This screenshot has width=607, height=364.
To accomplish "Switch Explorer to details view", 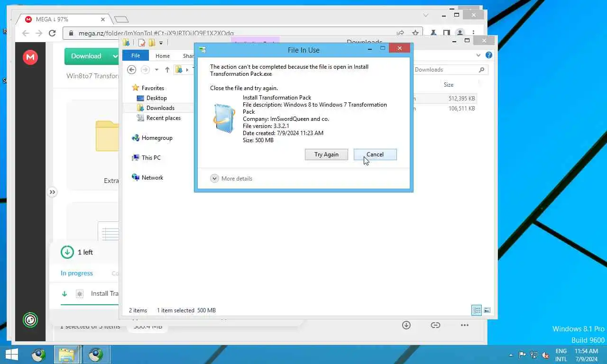I will coord(477,310).
